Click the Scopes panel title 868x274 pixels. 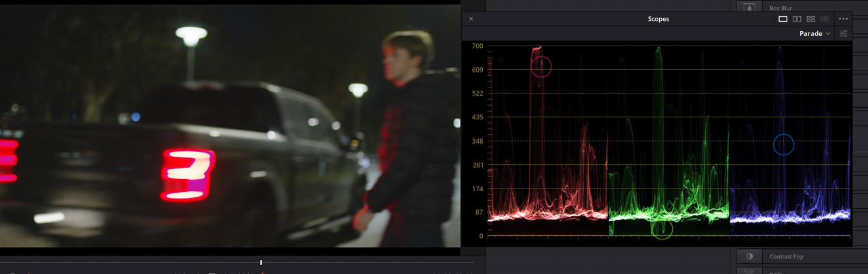[x=658, y=19]
